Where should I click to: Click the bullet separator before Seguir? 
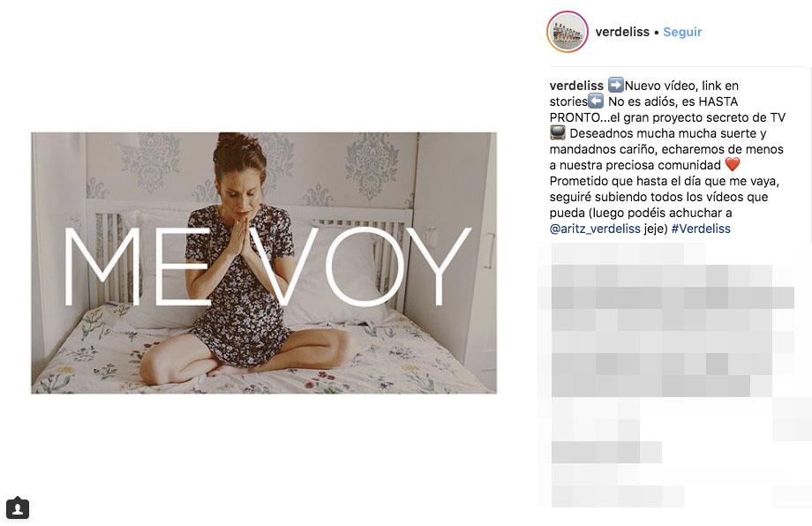[656, 32]
